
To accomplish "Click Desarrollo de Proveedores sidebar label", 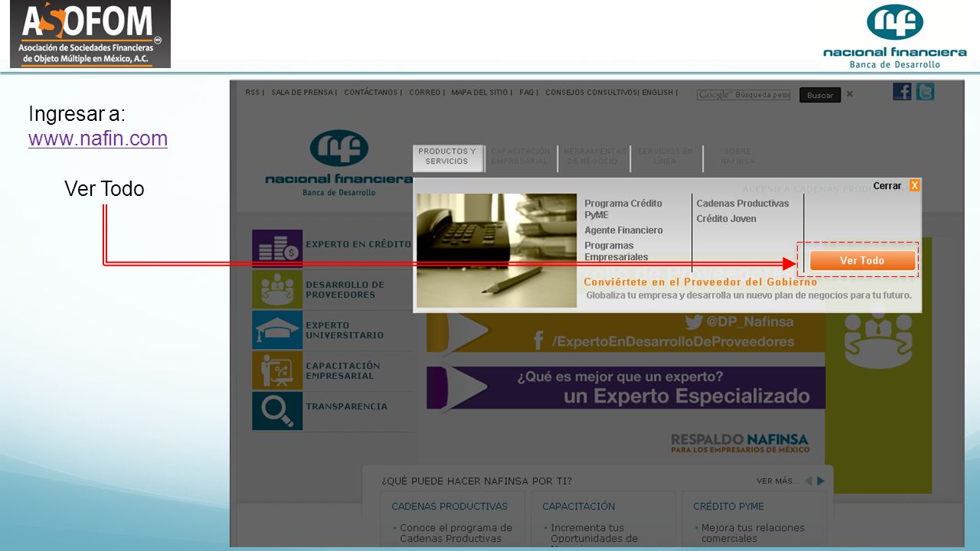I will 345,289.
